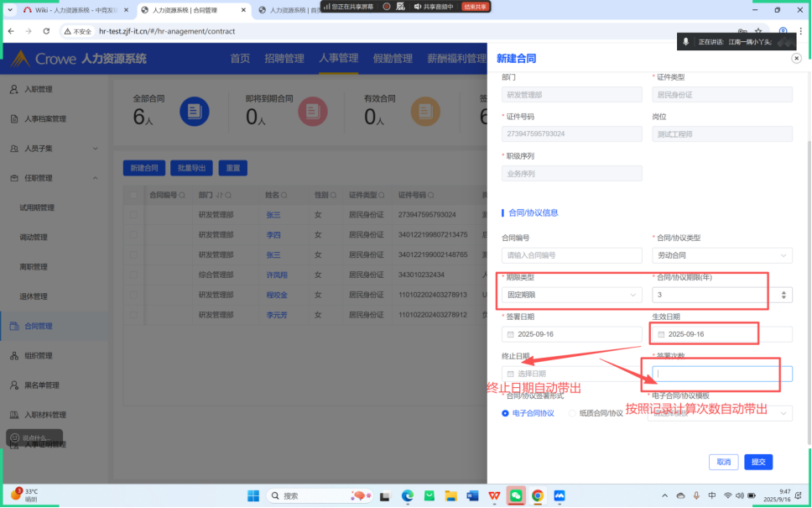Click the 重置 button
The image size is (812, 508).
(233, 168)
